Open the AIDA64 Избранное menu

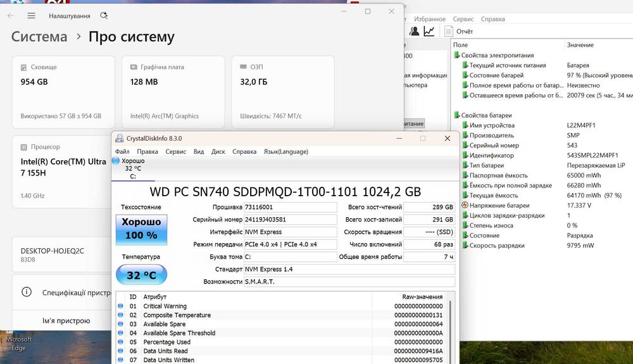(430, 19)
